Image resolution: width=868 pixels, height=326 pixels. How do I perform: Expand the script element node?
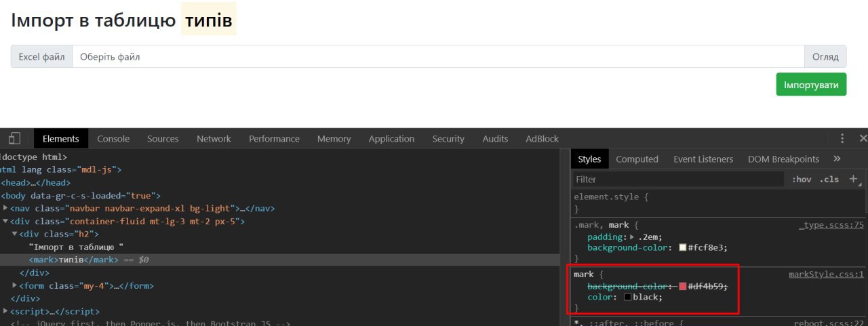5,311
